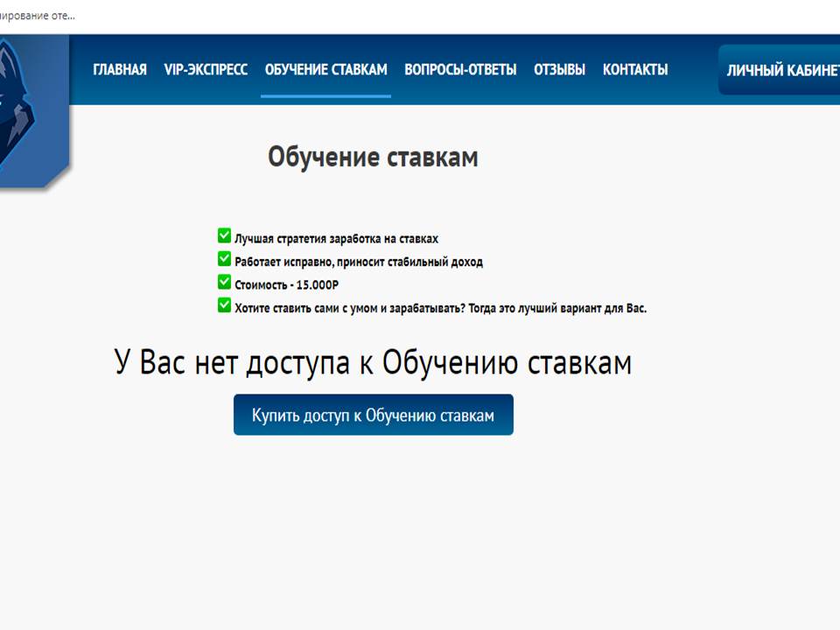Select ОБУЧЕНИЕ СТАВКАМ in navigation
Viewport: 840px width, 630px height.
pyautogui.click(x=325, y=70)
